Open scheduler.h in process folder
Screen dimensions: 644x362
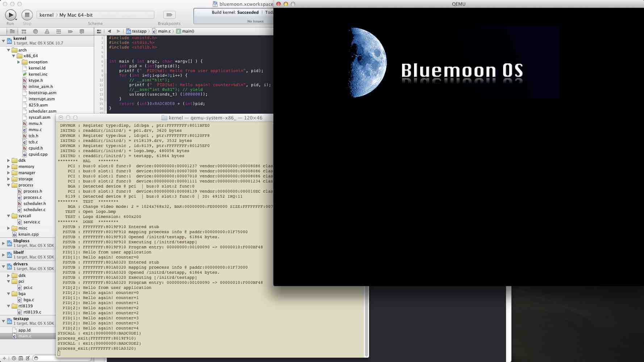click(x=32, y=204)
